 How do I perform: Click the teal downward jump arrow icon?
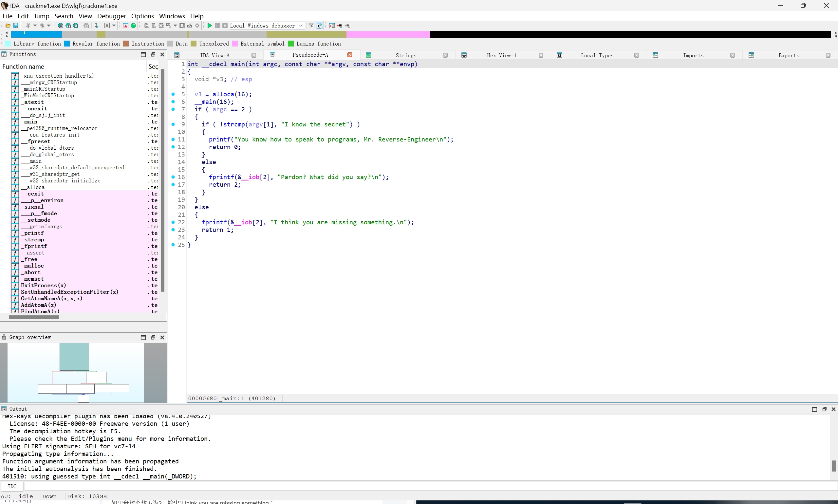(96, 26)
